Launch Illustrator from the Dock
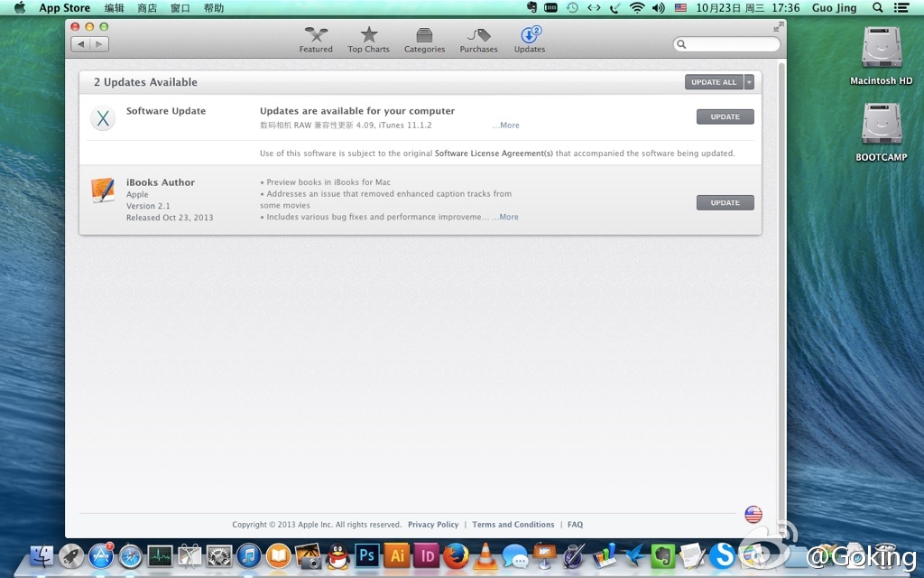Viewport: 924px width, 578px height. tap(397, 556)
